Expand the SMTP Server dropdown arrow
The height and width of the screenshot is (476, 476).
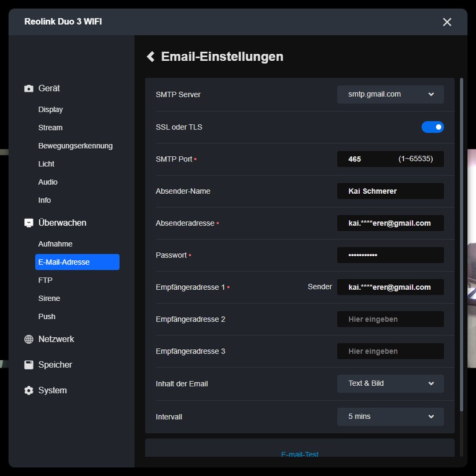click(431, 94)
